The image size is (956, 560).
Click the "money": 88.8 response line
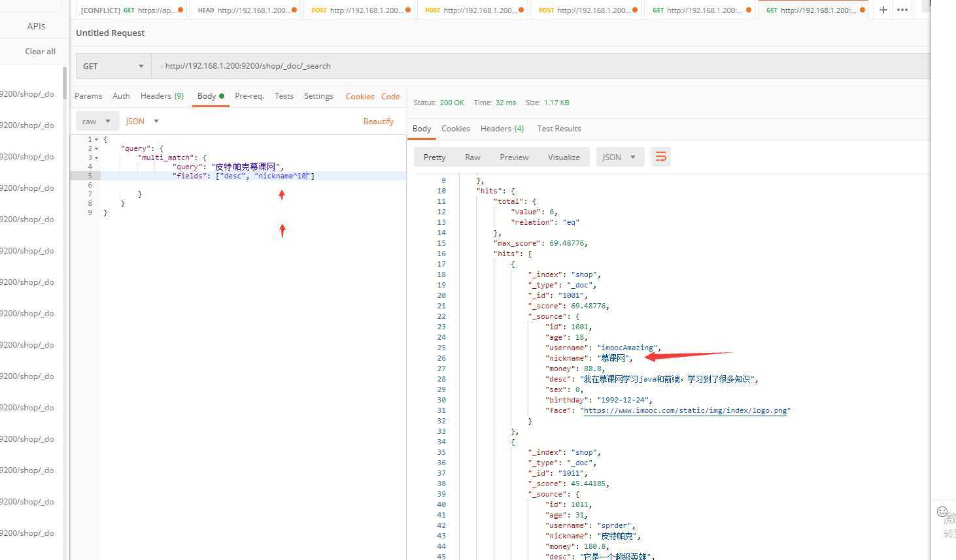coord(575,369)
